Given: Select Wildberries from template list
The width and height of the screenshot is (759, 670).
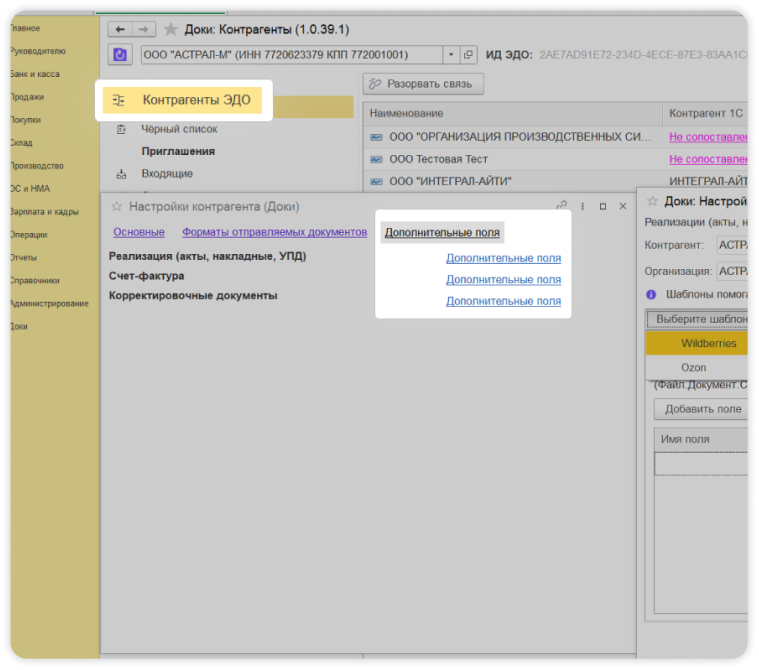Looking at the screenshot, I should pyautogui.click(x=708, y=343).
